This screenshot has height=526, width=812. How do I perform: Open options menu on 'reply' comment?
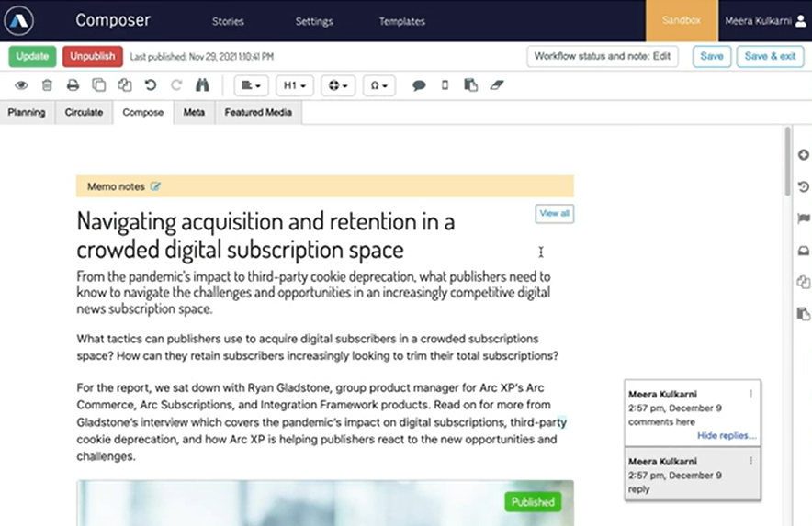coord(750,461)
